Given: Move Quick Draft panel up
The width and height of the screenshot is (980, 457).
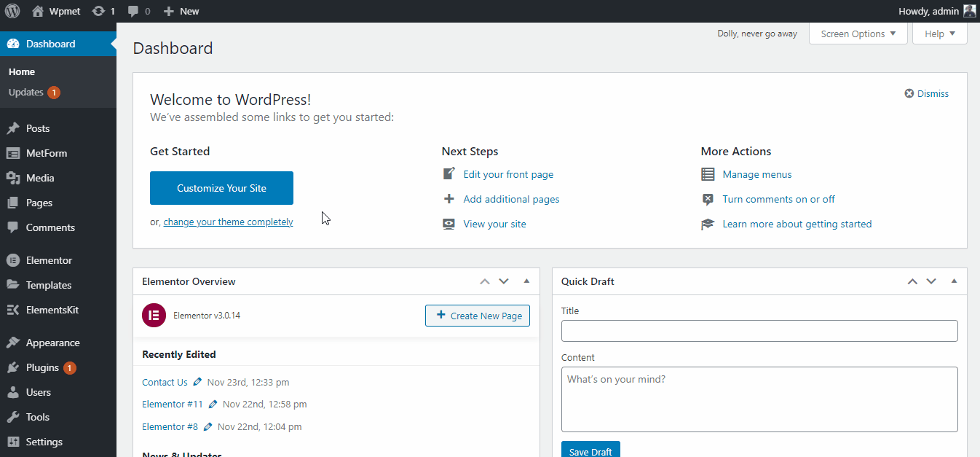Looking at the screenshot, I should click(x=912, y=281).
